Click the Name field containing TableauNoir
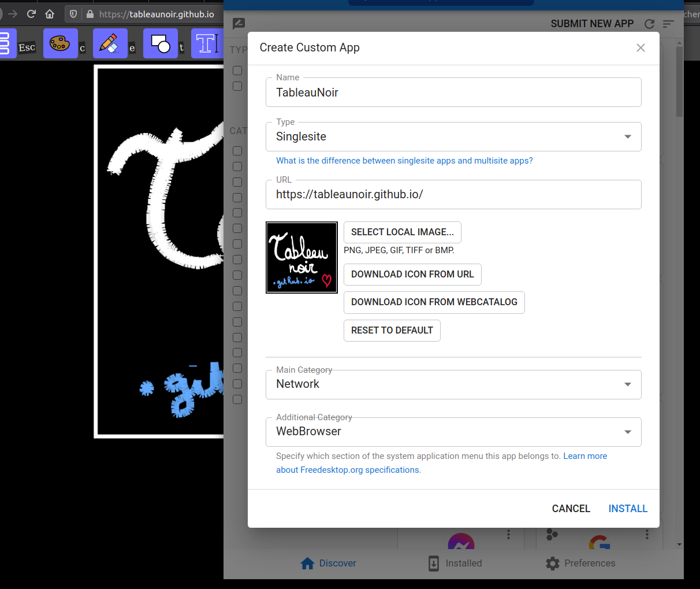This screenshot has height=589, width=700. [453, 92]
